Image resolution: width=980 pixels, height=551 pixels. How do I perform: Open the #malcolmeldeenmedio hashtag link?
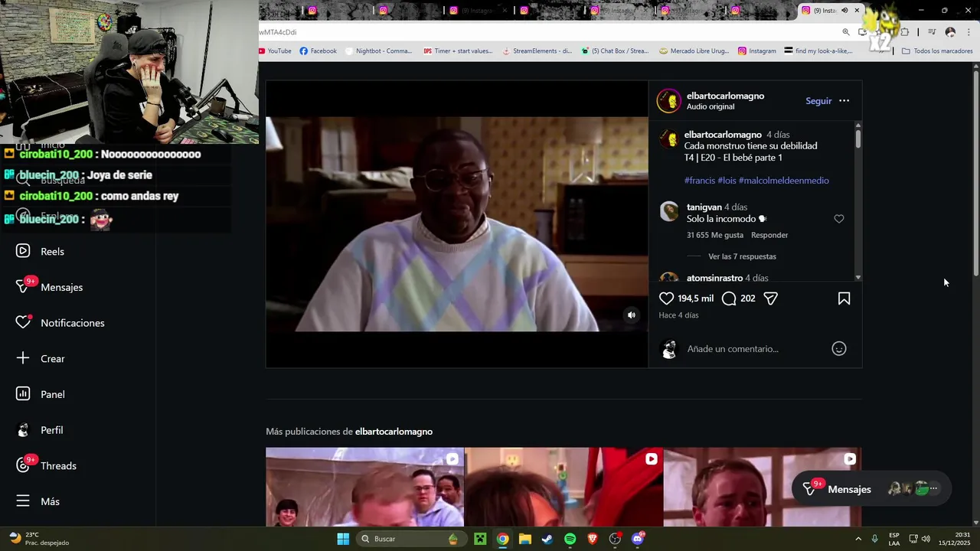[x=784, y=181]
